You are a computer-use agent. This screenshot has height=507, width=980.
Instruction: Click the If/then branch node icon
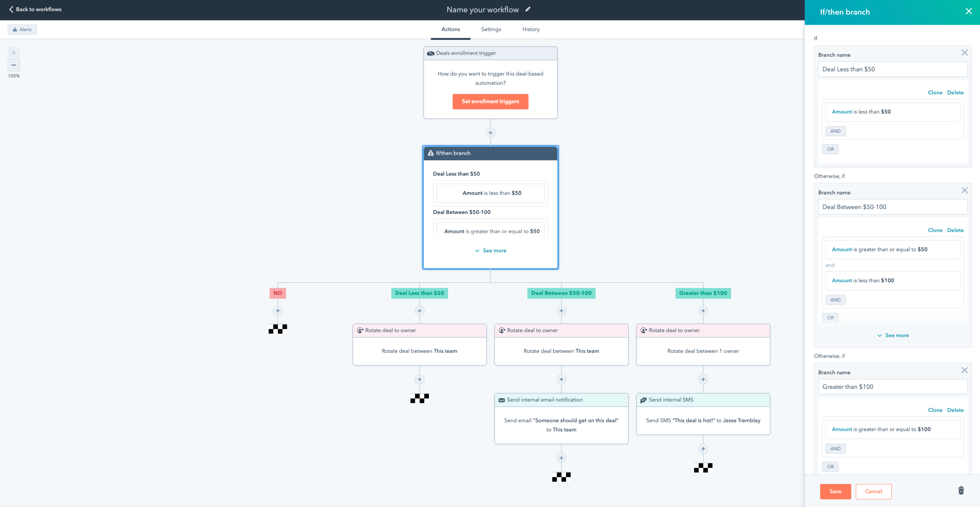coord(430,153)
